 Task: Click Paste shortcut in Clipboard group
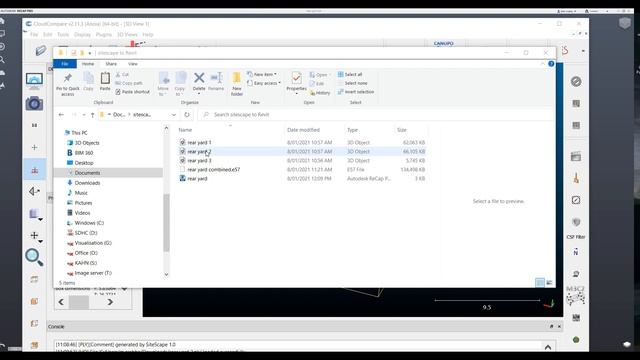point(132,92)
